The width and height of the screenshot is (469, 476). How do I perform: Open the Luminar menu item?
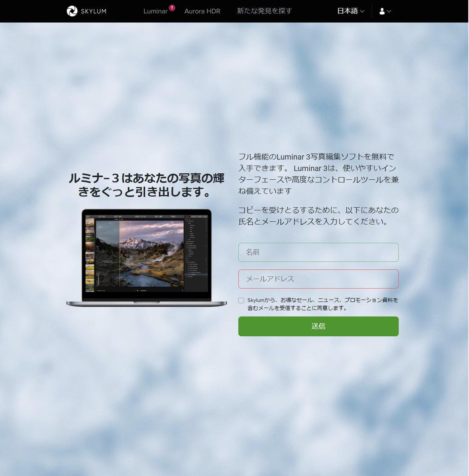155,11
